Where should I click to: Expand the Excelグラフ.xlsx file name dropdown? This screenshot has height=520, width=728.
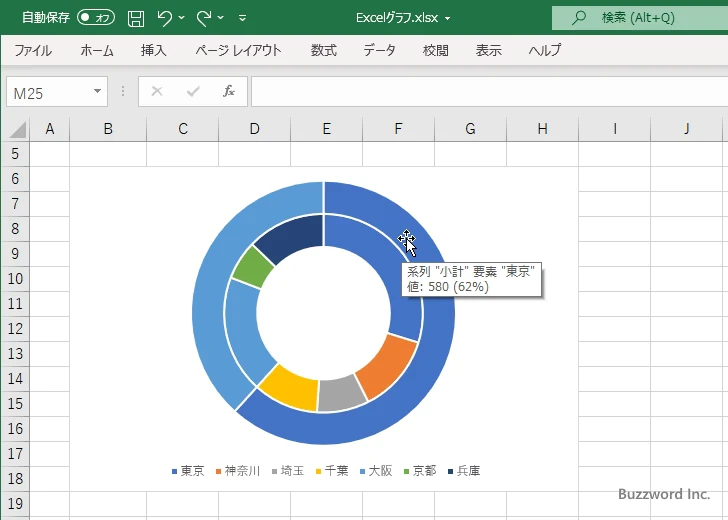point(448,19)
